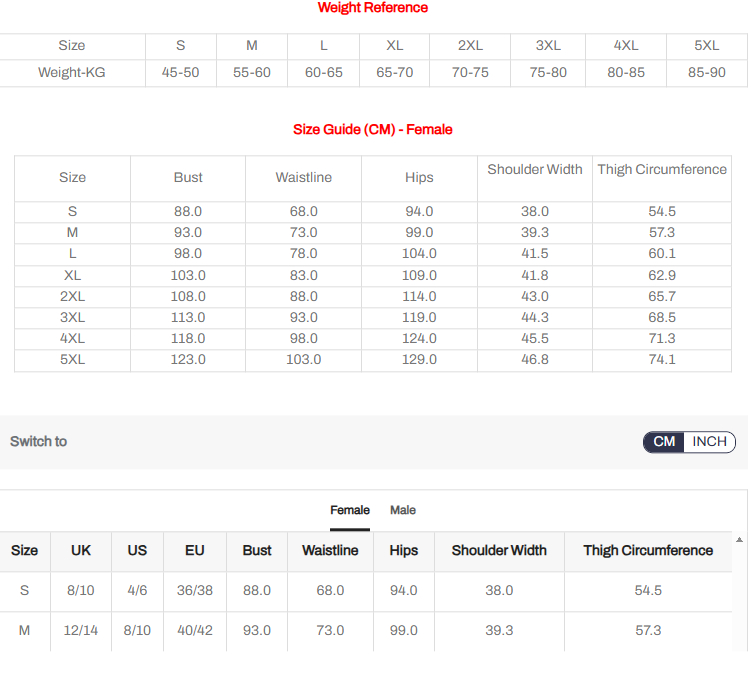This screenshot has height=678, width=751.
Task: Click the UK column header
Action: coord(81,551)
